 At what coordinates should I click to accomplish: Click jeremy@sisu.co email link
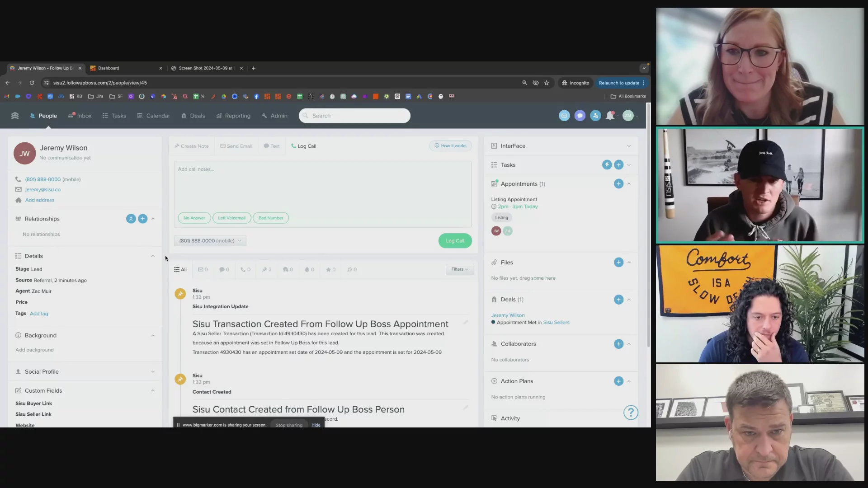click(x=43, y=190)
